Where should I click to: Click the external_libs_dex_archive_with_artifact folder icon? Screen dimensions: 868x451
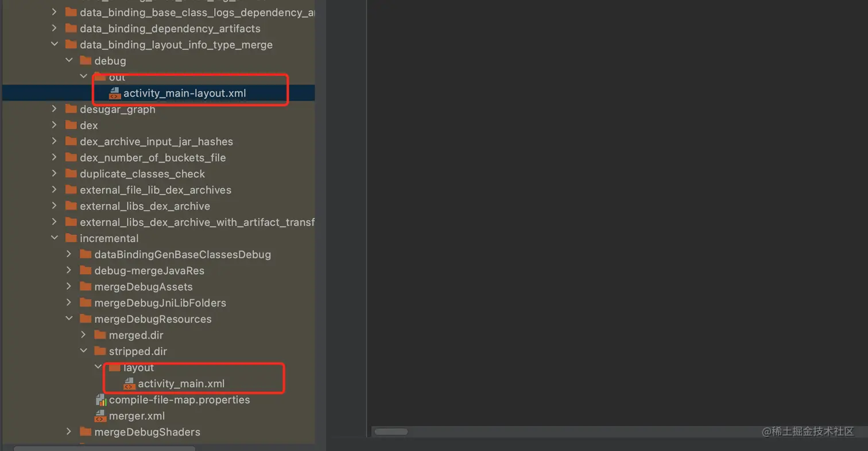pyautogui.click(x=71, y=221)
